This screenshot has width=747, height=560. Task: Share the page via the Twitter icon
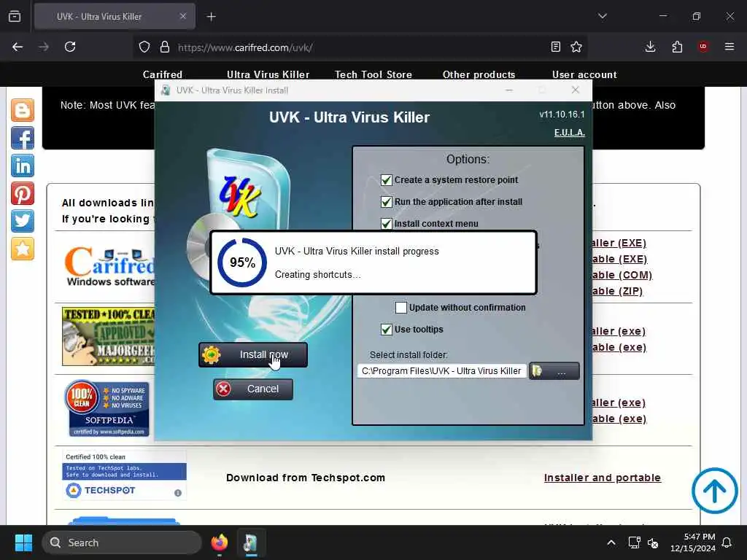pos(23,221)
